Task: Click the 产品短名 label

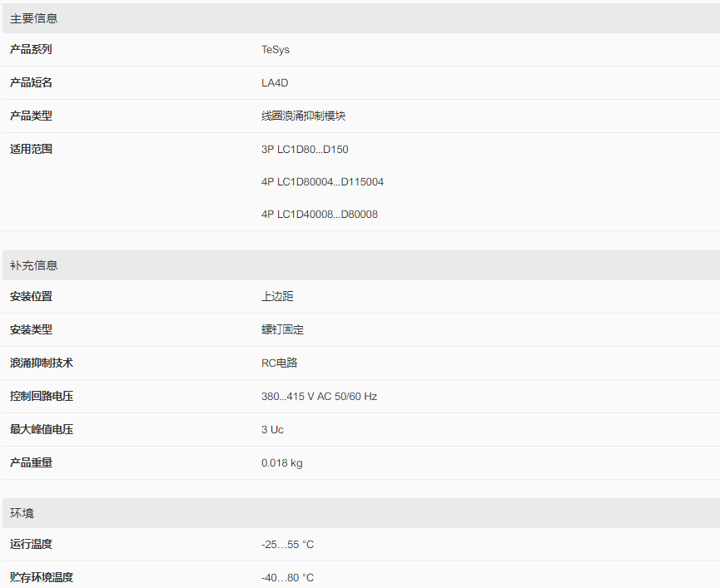Action: (x=31, y=82)
